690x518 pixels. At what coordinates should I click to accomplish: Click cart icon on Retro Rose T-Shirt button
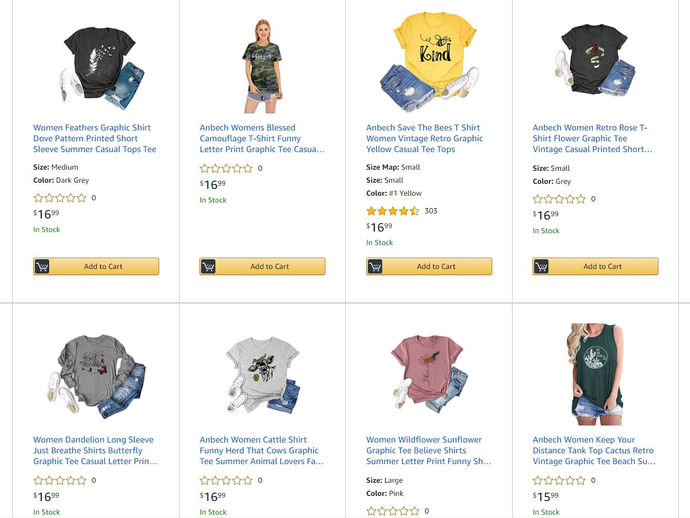[541, 267]
